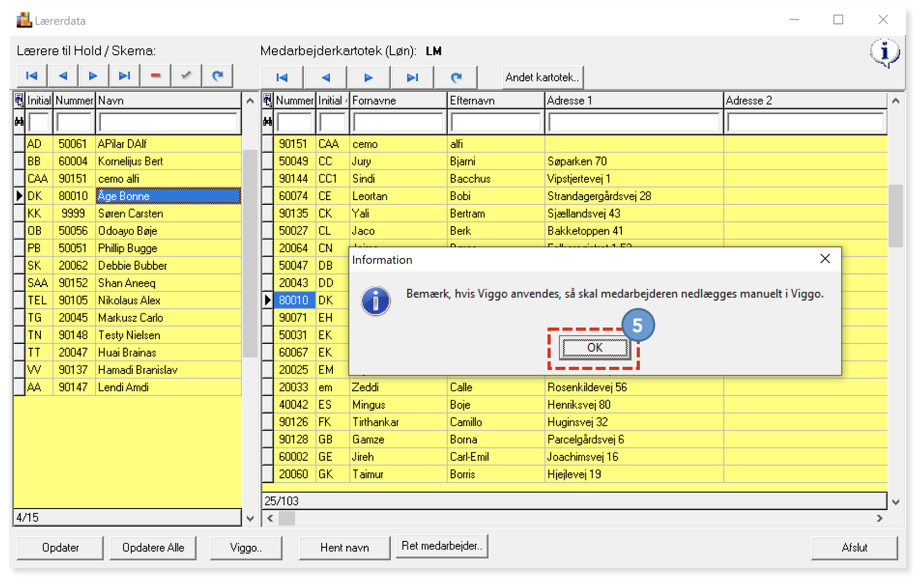Go to next record in Medarbejderkartotek
This screenshot has height=585, width=924.
tap(369, 78)
